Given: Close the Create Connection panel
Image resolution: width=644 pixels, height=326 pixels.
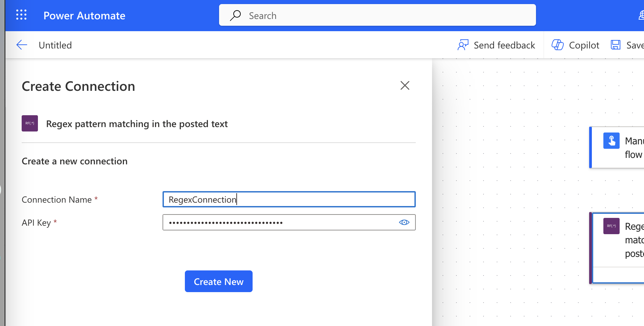Looking at the screenshot, I should (x=405, y=86).
